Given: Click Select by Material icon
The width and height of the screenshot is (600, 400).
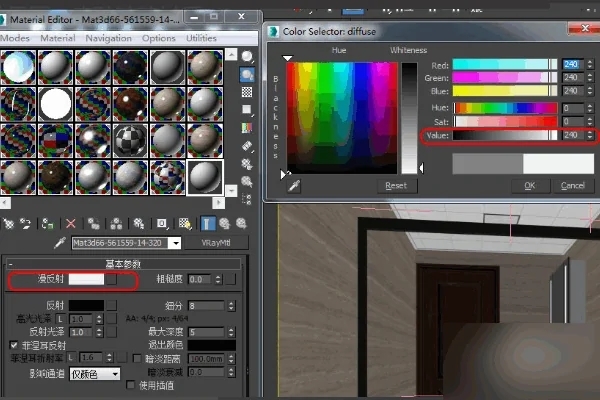Looking at the screenshot, I should click(x=247, y=181).
